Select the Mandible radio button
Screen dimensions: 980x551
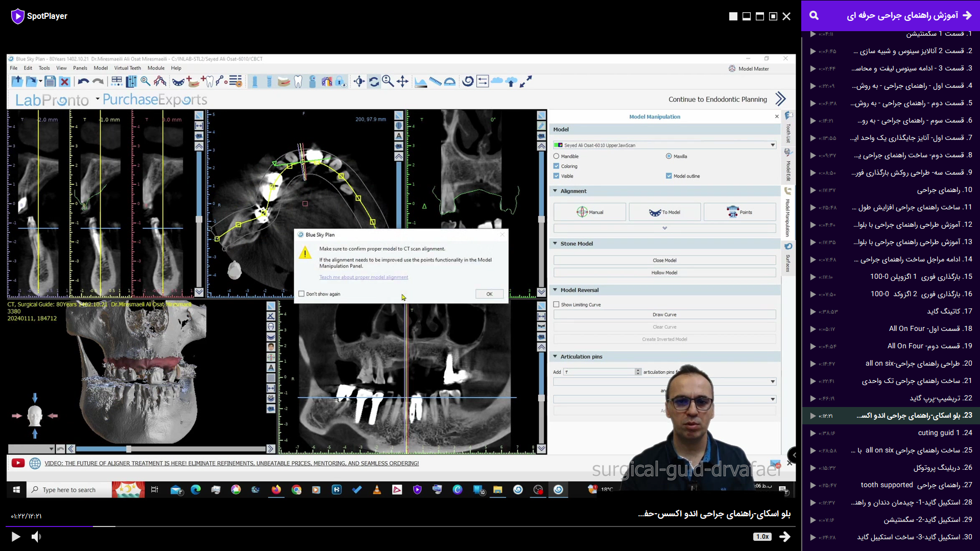[557, 156]
